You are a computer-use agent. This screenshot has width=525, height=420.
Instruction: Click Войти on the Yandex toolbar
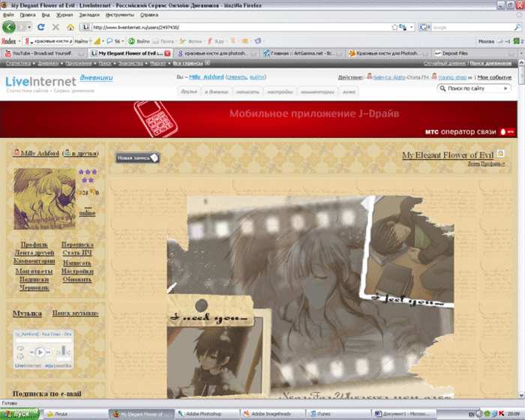coord(139,41)
